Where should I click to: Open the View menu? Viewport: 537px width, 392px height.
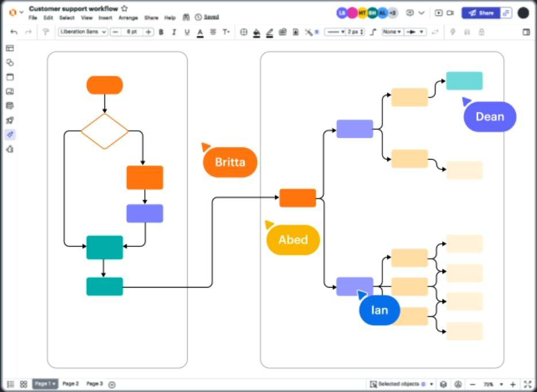pyautogui.click(x=87, y=18)
